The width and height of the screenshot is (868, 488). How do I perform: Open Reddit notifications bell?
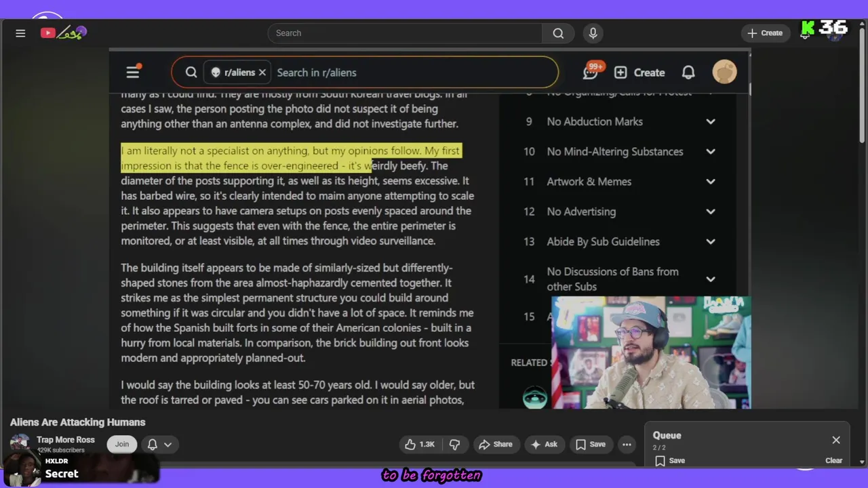(688, 73)
